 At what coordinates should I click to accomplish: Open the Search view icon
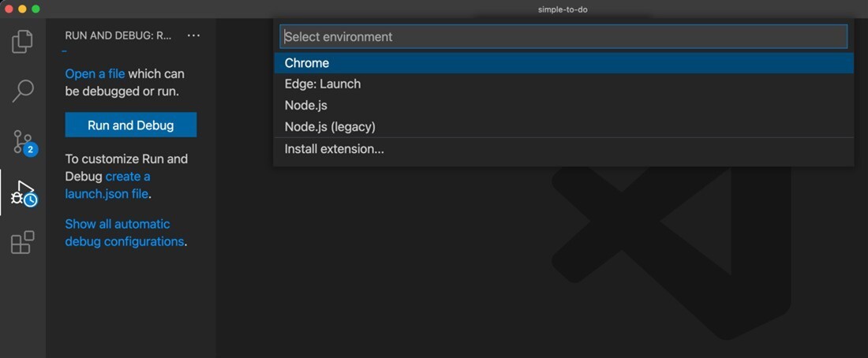point(23,91)
